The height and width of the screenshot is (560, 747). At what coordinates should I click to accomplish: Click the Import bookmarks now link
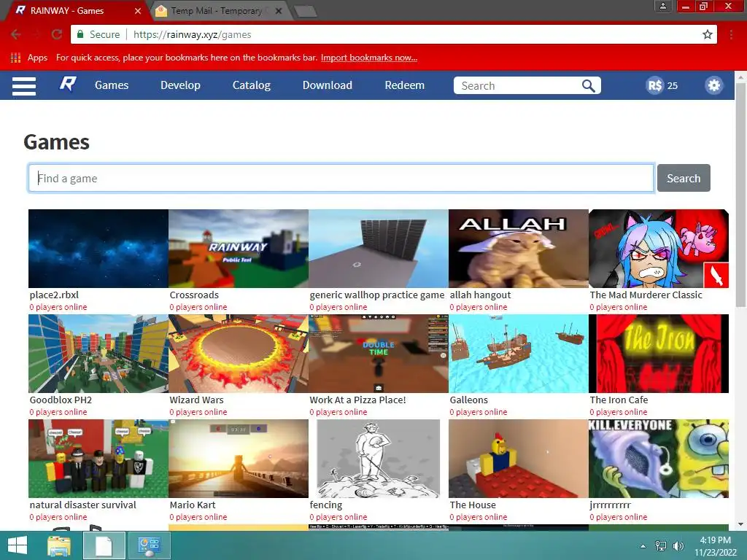368,58
